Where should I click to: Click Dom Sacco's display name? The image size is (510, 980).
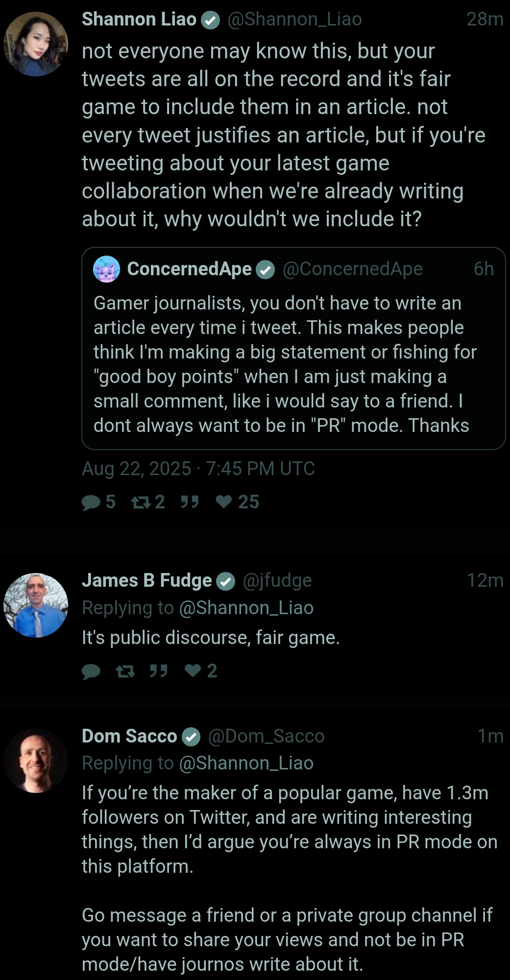coord(129,736)
